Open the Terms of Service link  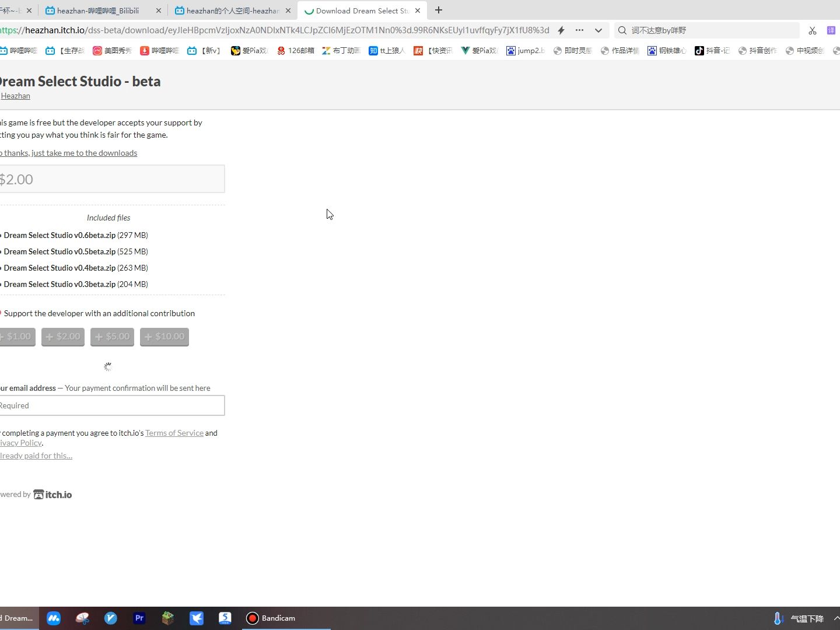[174, 433]
